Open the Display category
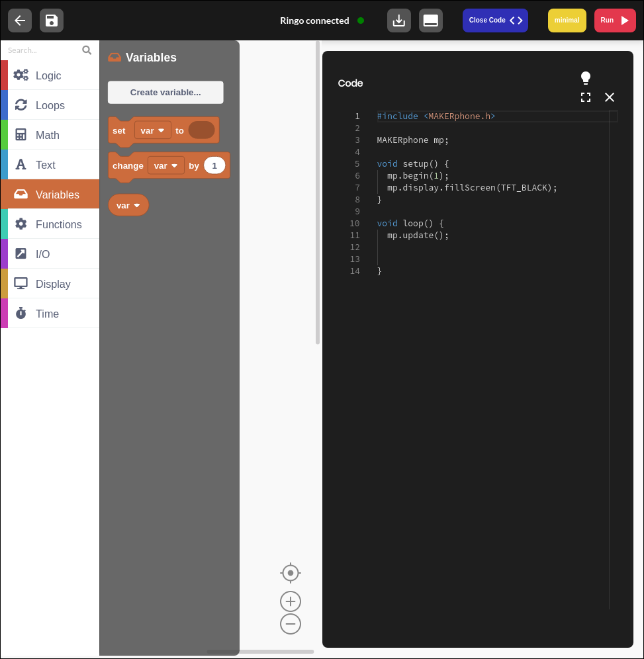The height and width of the screenshot is (659, 644). click(x=50, y=284)
